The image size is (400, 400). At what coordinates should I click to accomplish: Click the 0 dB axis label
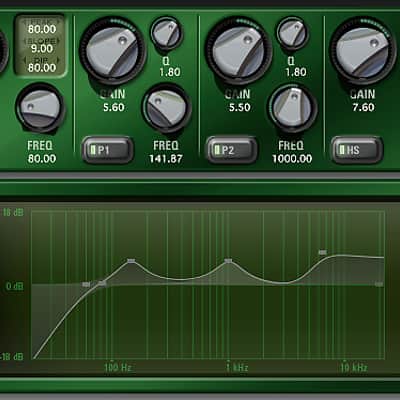[x=15, y=286]
